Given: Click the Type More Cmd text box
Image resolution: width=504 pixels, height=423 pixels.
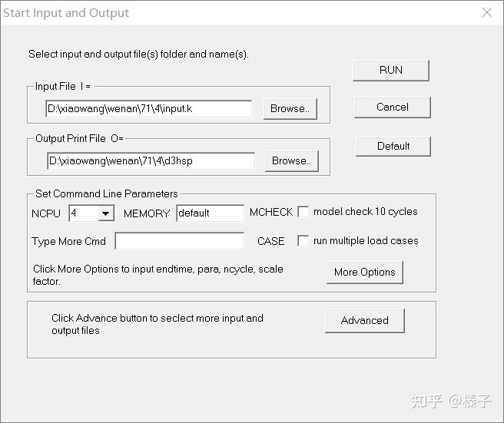Looking at the screenshot, I should click(x=179, y=241).
